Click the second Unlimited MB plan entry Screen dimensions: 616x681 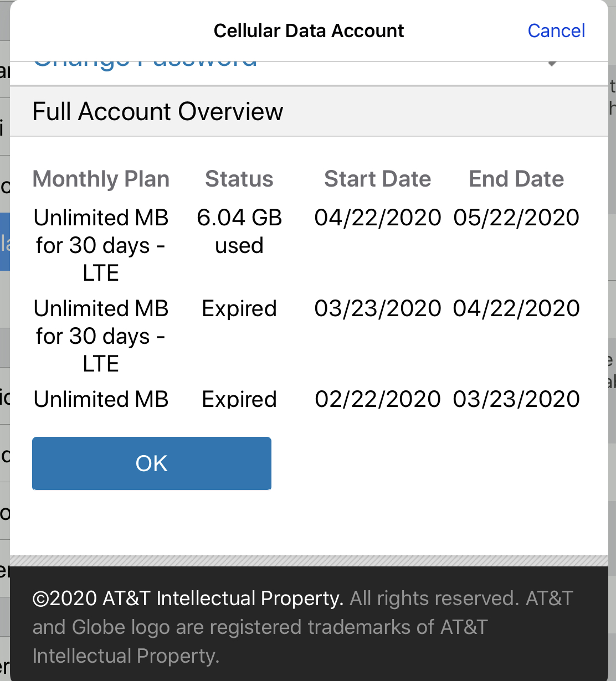tap(101, 336)
